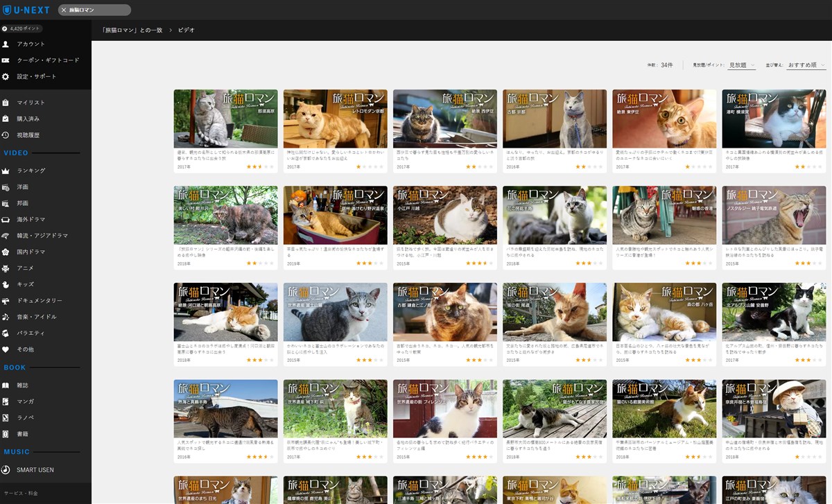Click the SMART USEN icon

(x=6, y=469)
